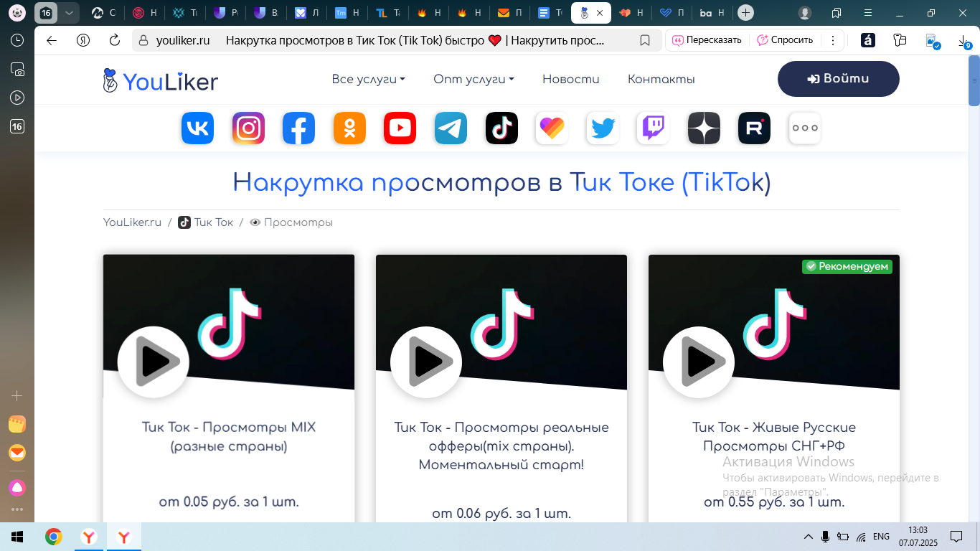Click the 'Рекомендуем' badge

coord(847,267)
